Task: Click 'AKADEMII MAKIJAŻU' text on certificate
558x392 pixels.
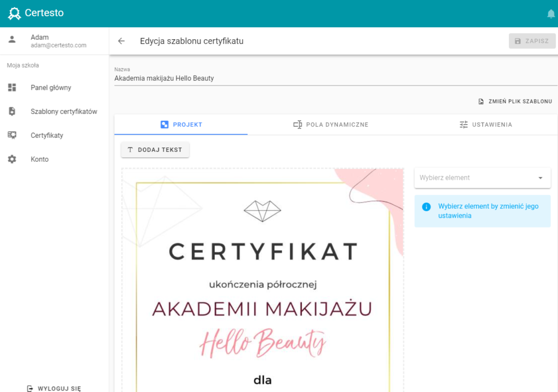Action: 262,309
